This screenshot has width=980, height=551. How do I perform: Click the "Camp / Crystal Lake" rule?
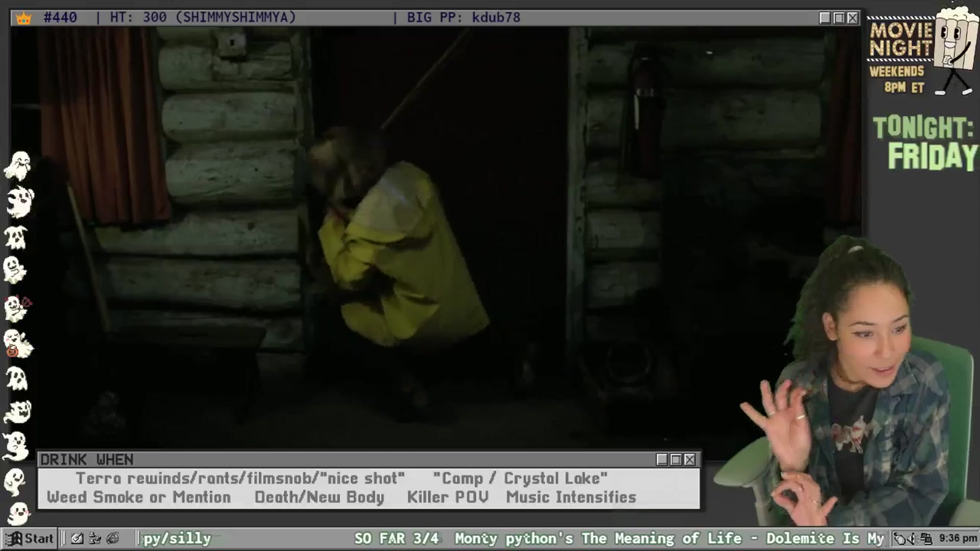click(520, 479)
